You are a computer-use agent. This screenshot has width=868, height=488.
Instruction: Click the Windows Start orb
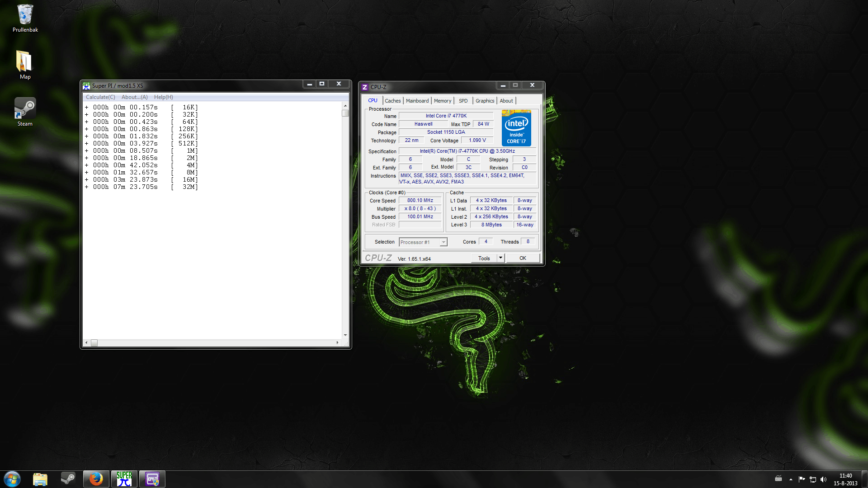click(12, 479)
